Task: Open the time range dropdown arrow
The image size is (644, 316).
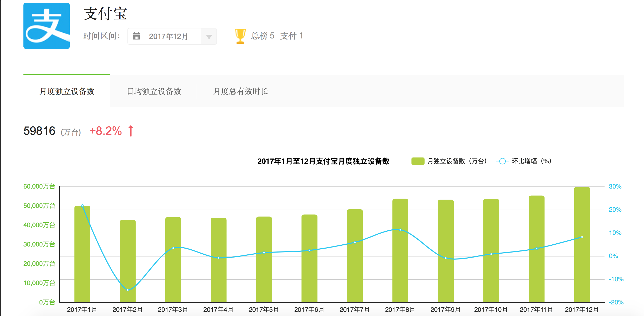Action: pos(209,37)
